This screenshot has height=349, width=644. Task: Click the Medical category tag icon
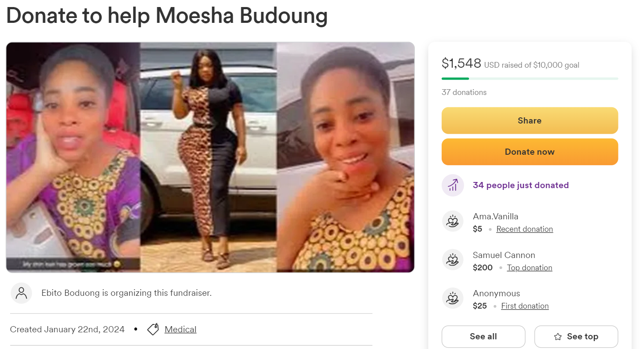point(152,329)
